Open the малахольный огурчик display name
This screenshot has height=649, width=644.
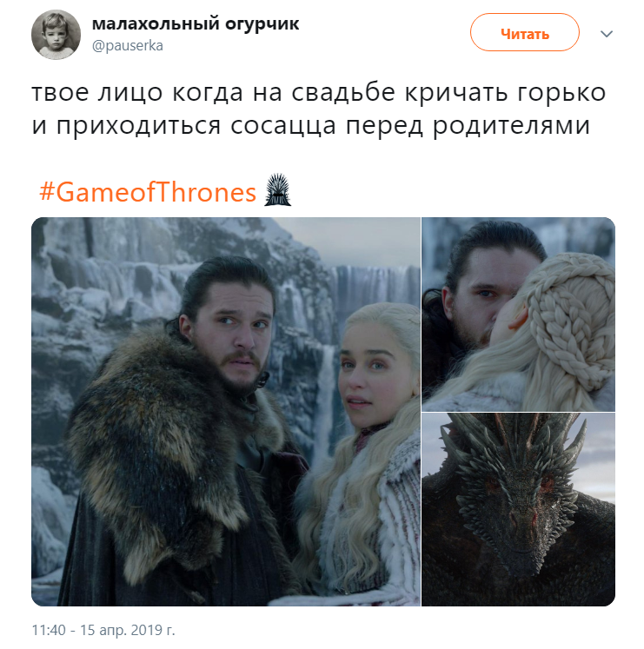tap(195, 23)
